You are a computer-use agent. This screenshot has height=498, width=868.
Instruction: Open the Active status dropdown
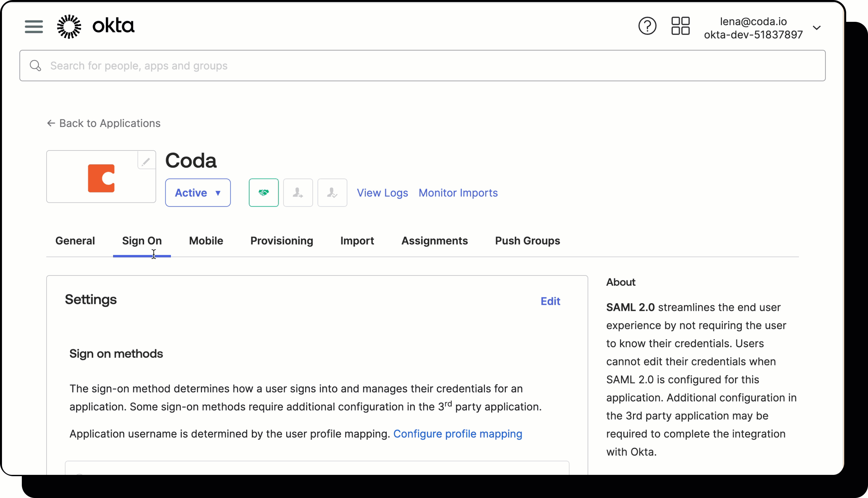(x=198, y=192)
